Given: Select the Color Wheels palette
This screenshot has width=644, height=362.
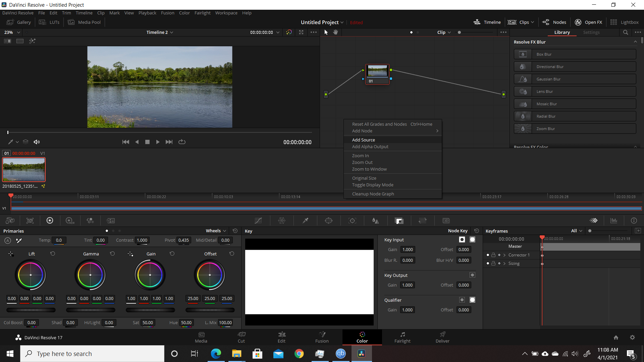Looking at the screenshot, I should click(x=50, y=221).
